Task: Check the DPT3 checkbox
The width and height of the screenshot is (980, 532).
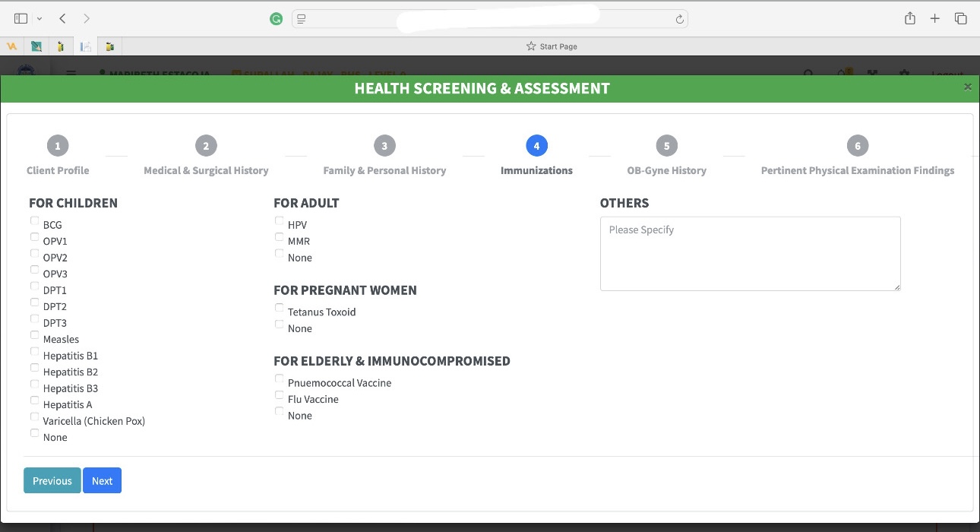Action: pyautogui.click(x=34, y=318)
